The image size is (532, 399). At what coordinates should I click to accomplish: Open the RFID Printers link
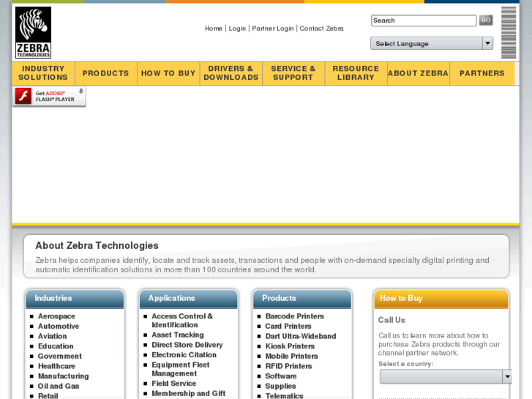(x=288, y=366)
